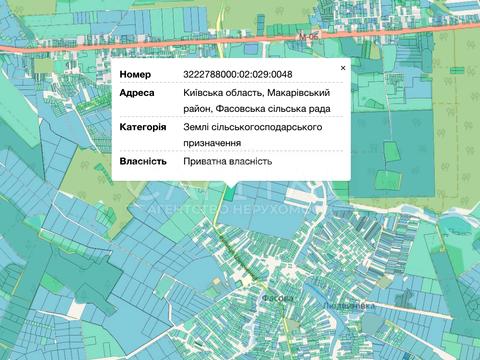Click the 'Власність' label

(x=143, y=161)
